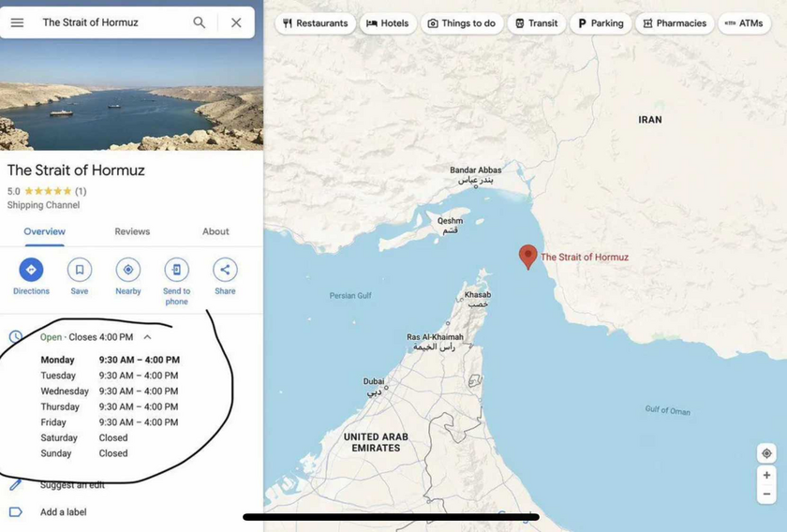787x532 pixels.
Task: Zoom out using the minus button
Action: 766,494
